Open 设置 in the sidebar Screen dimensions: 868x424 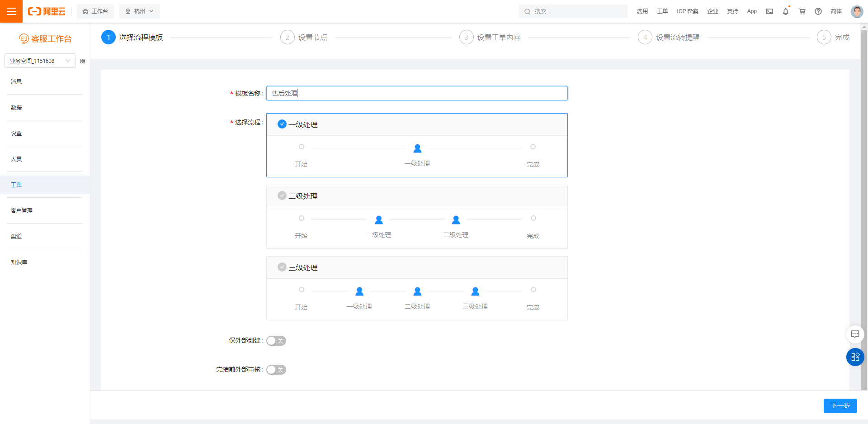pos(45,133)
